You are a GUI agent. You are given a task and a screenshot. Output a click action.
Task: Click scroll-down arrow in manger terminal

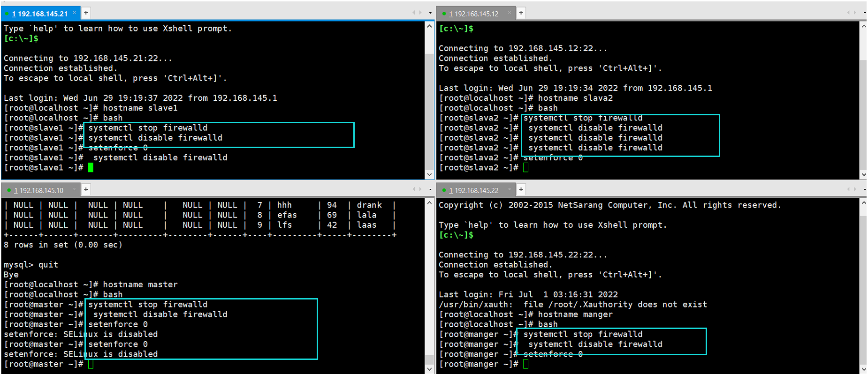[x=864, y=369]
